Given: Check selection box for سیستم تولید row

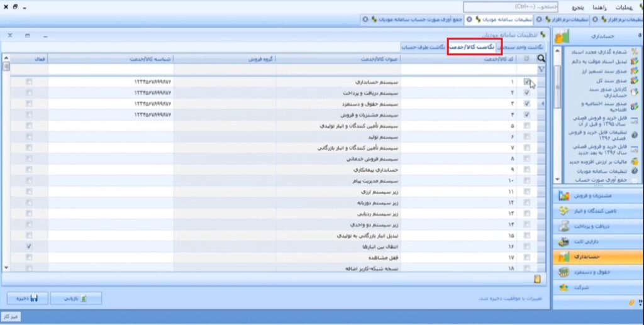Looking at the screenshot, I should (x=527, y=136).
